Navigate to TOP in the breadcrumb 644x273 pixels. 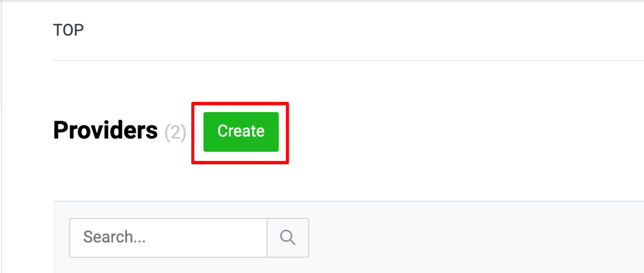[69, 30]
